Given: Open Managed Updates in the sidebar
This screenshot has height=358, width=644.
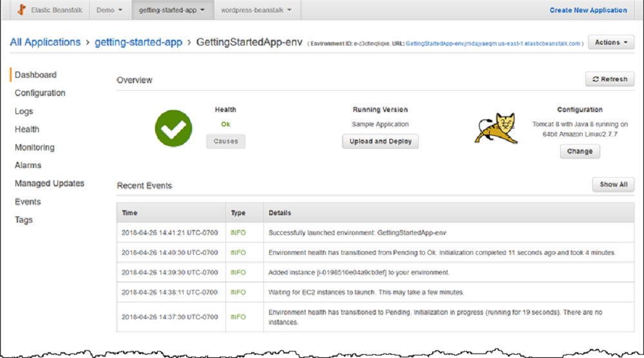Looking at the screenshot, I should tap(50, 184).
